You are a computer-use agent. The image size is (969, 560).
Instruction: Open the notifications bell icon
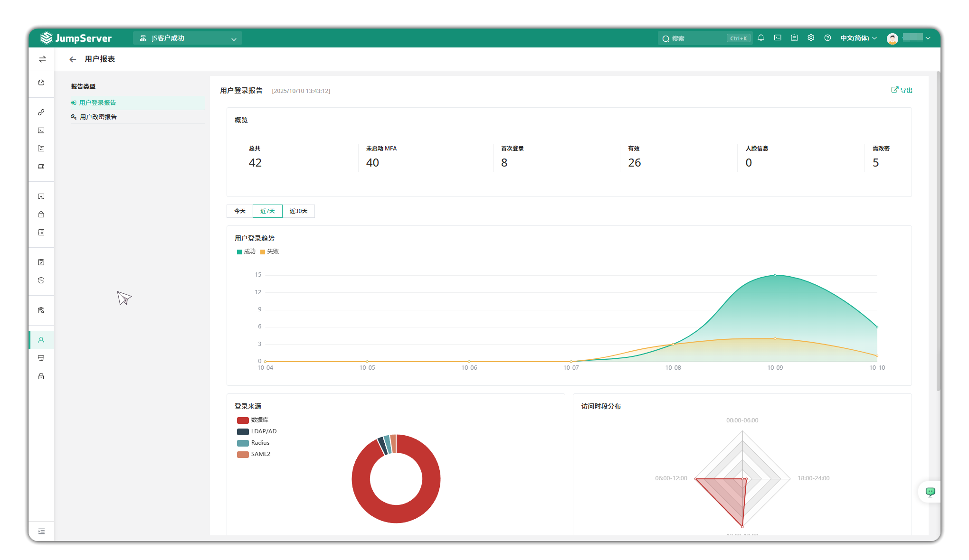(761, 38)
